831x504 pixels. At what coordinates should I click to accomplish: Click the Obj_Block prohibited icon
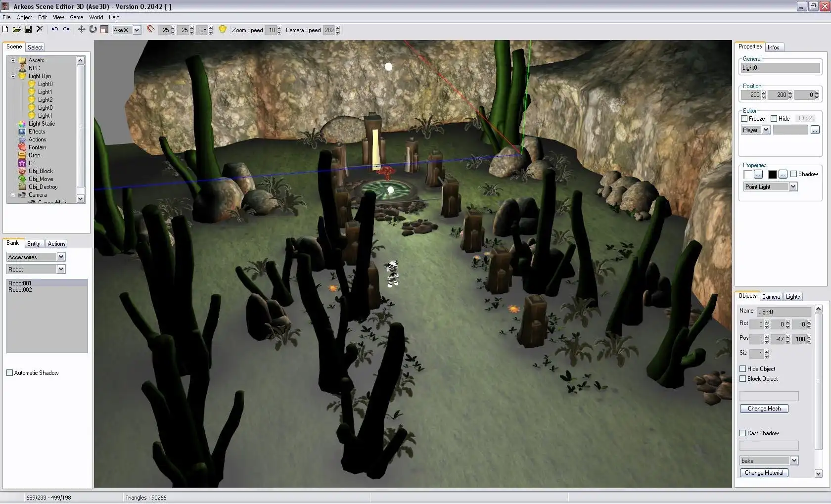coord(22,171)
